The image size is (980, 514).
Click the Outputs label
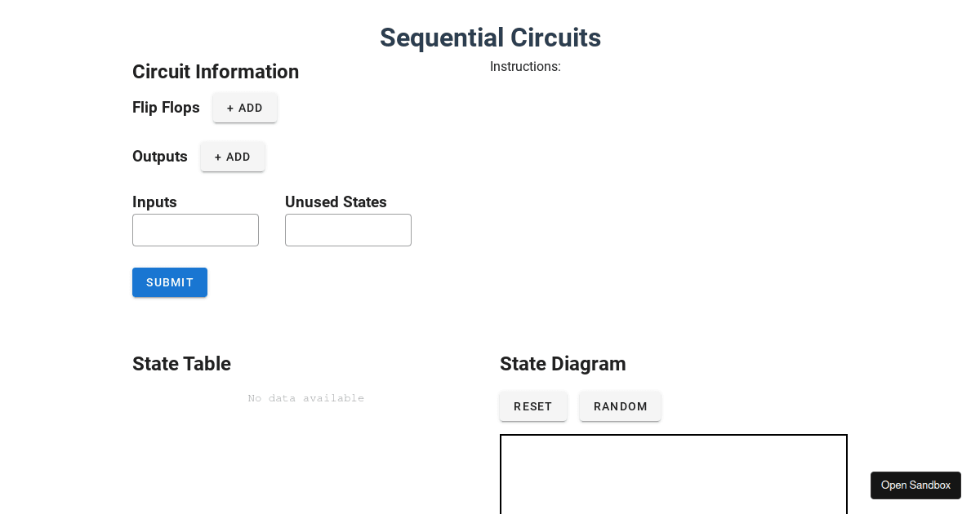pos(159,157)
